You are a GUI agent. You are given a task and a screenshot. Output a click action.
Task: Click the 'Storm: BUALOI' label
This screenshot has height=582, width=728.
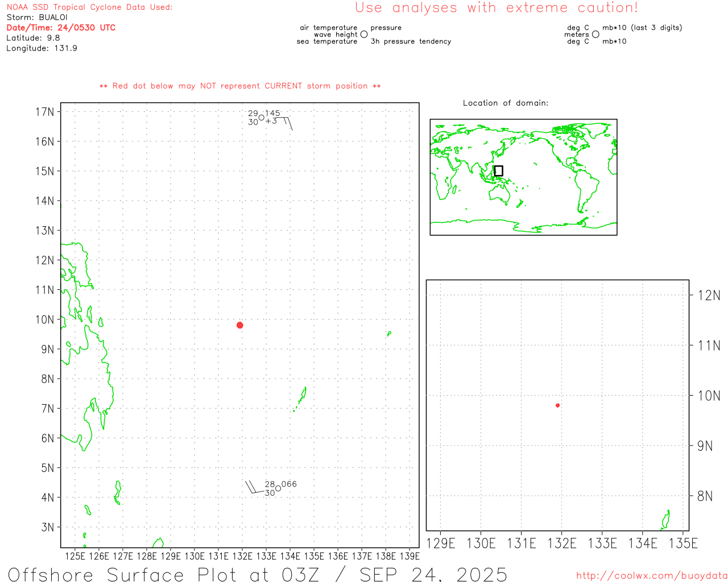click(x=37, y=18)
